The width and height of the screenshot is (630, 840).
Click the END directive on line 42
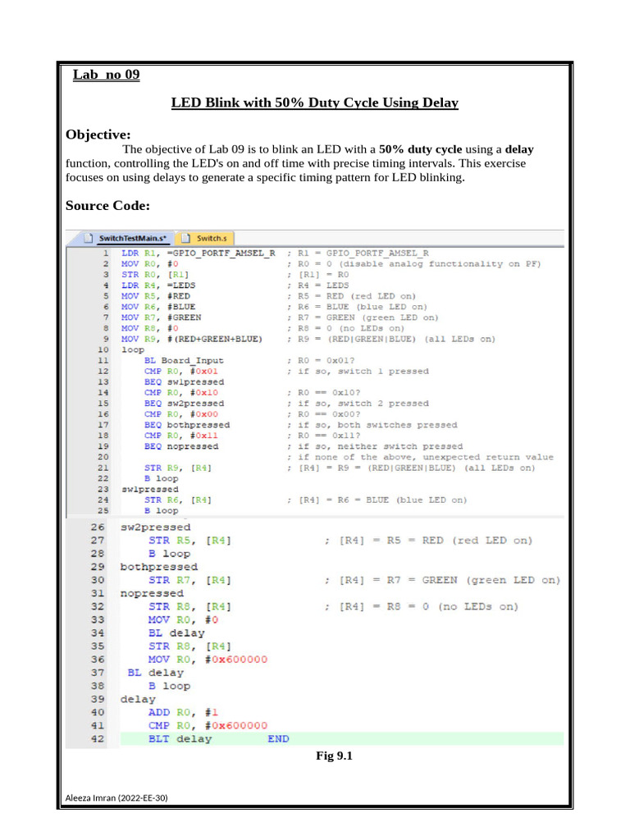pyautogui.click(x=278, y=739)
